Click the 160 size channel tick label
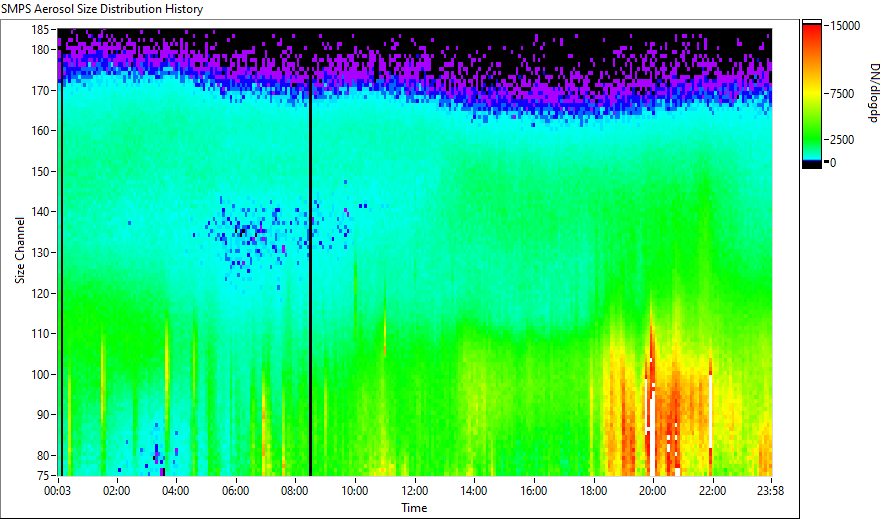The image size is (884, 519). pos(41,131)
